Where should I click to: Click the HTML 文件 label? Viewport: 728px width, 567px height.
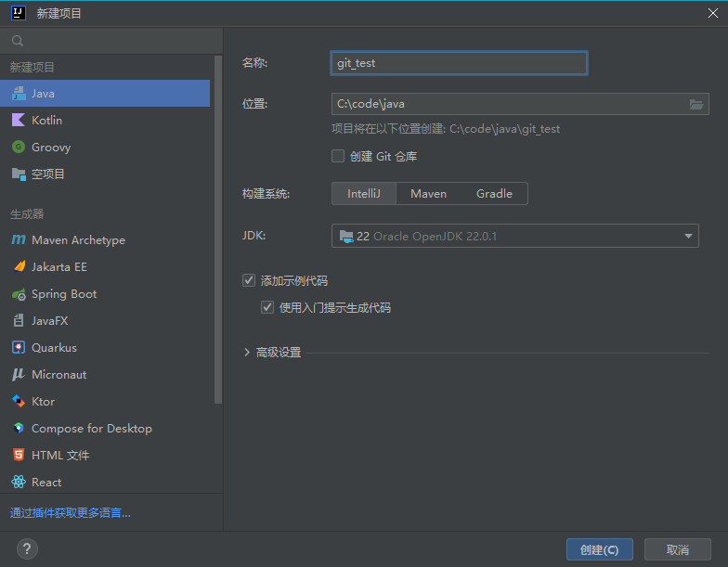tap(60, 455)
